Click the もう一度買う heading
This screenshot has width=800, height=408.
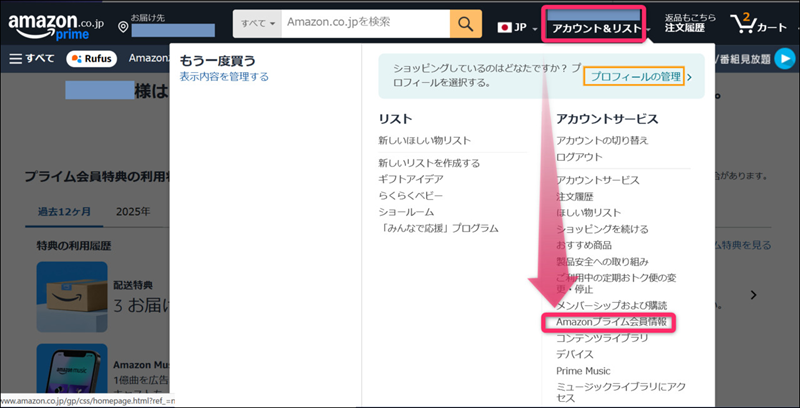tap(217, 61)
